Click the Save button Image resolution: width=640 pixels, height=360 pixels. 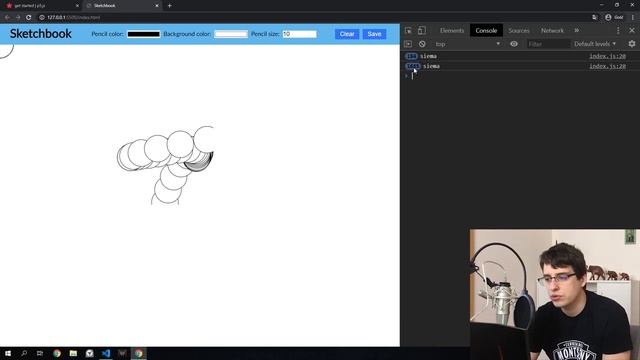point(374,34)
